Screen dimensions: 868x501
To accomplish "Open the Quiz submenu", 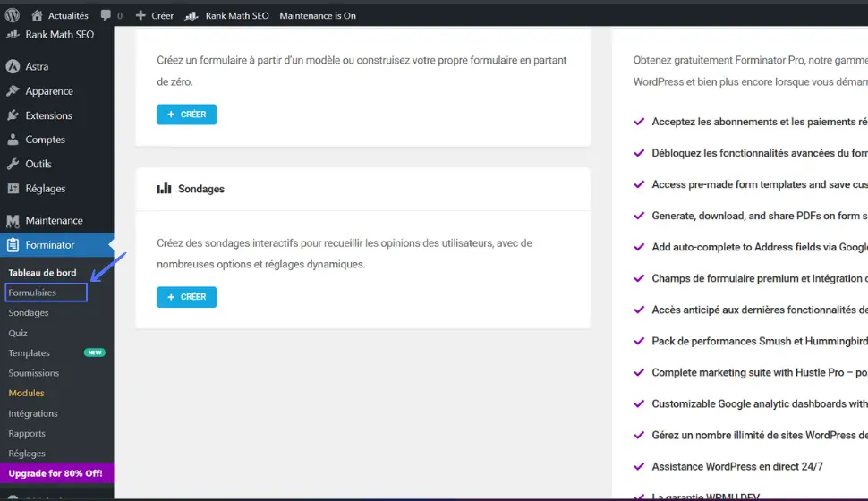I will 18,333.
